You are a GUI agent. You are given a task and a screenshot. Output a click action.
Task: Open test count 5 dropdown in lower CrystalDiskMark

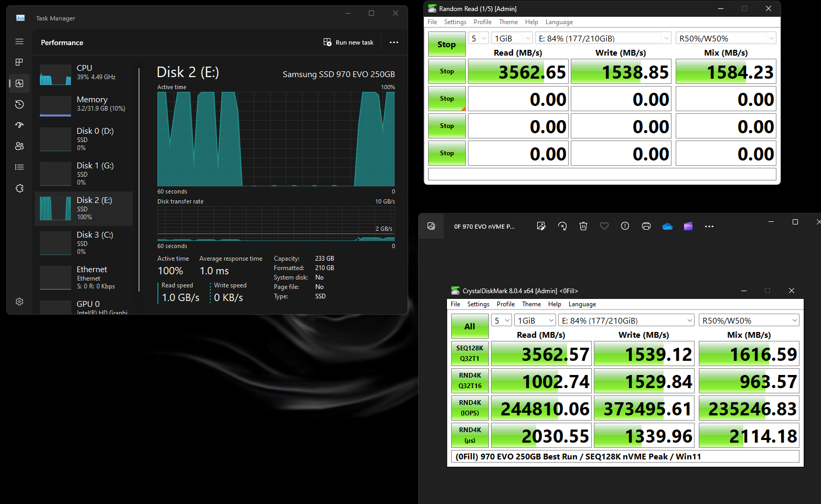pos(502,320)
